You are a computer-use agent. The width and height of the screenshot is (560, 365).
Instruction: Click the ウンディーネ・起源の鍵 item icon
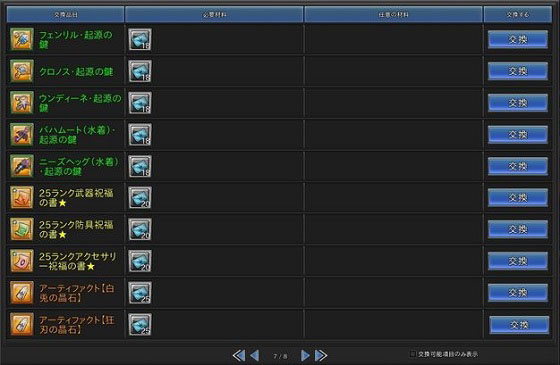point(22,102)
